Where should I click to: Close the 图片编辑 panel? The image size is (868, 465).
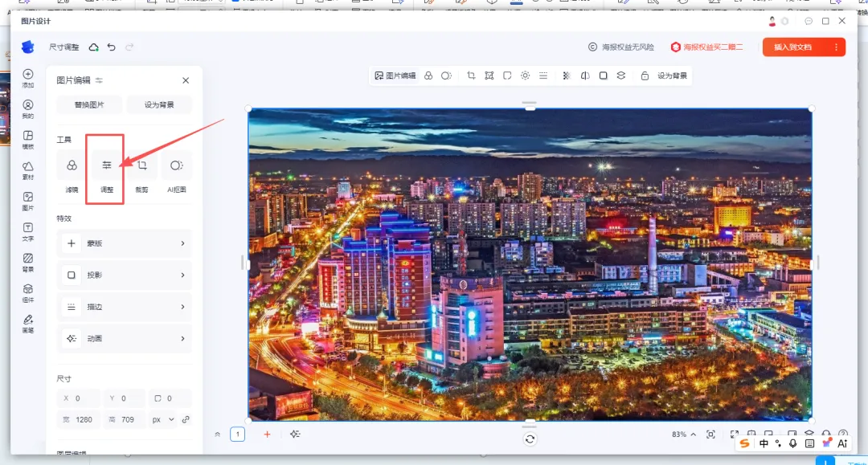(x=186, y=80)
